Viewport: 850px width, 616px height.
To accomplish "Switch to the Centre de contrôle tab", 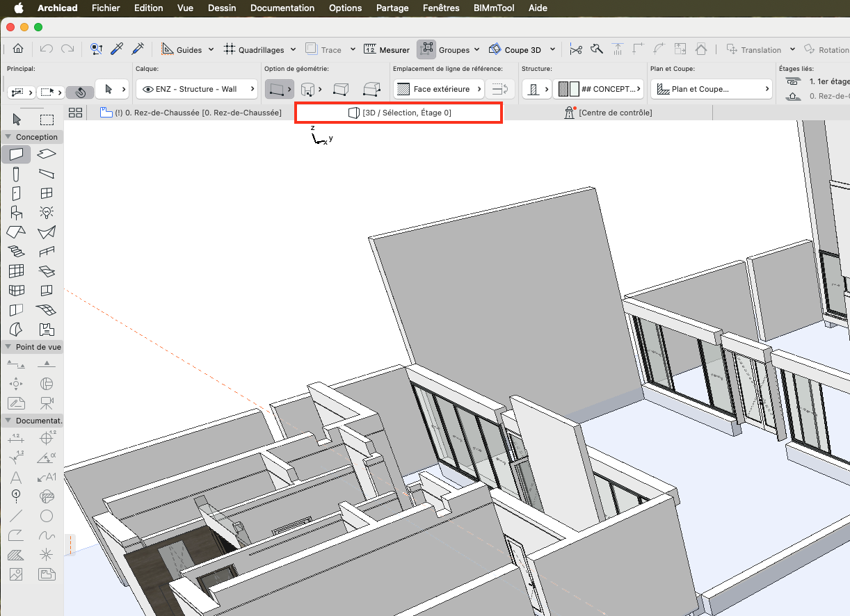I will 608,113.
